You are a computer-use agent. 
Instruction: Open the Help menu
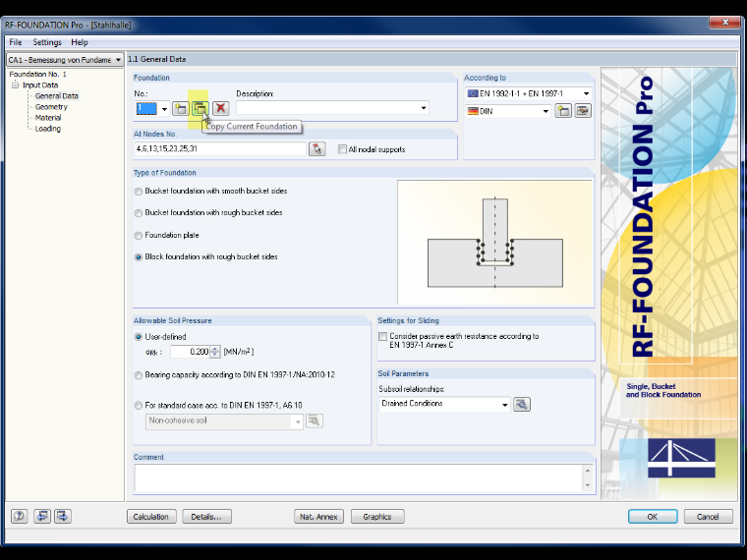(x=80, y=42)
